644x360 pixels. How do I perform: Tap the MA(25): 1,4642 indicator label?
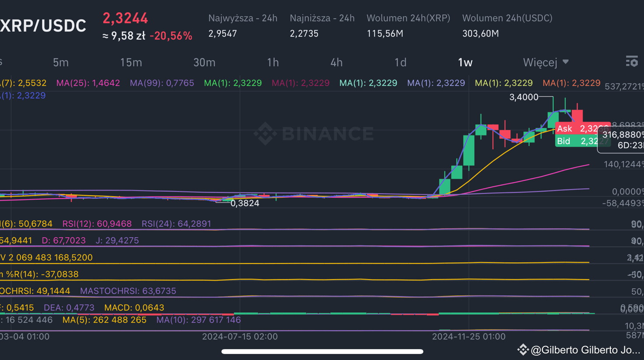tap(88, 83)
